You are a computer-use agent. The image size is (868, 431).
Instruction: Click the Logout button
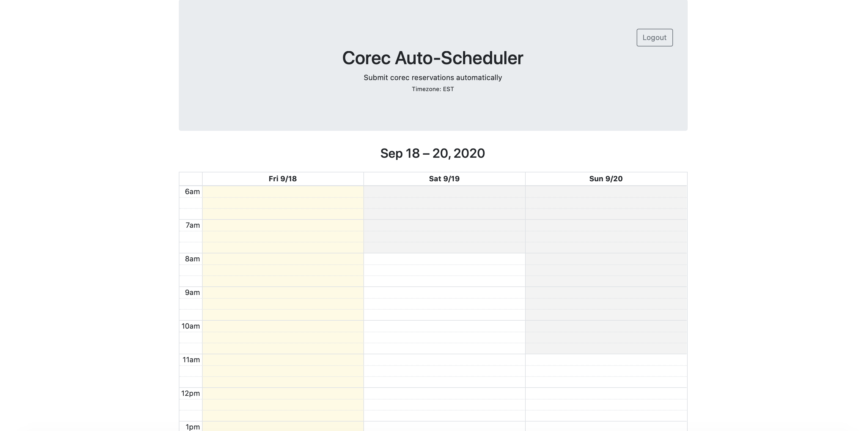click(654, 37)
